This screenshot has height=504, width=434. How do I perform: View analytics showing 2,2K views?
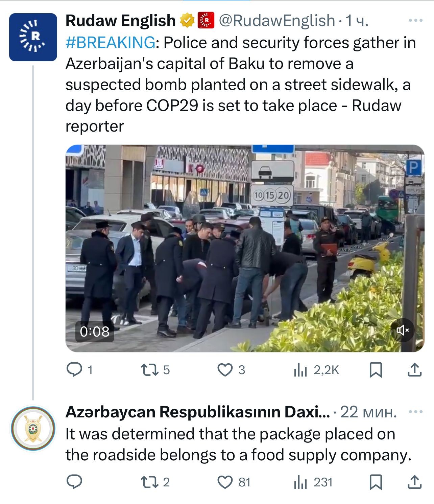coord(316,370)
